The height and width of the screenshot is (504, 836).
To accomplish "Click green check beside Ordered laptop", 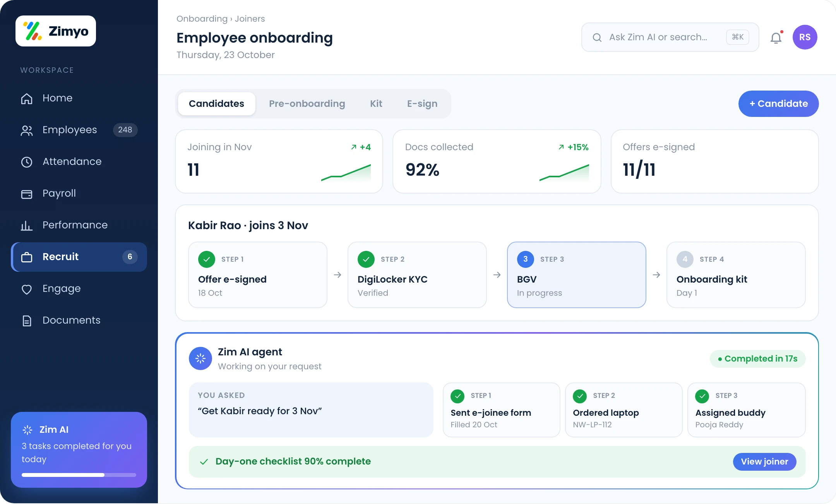I will (x=580, y=396).
